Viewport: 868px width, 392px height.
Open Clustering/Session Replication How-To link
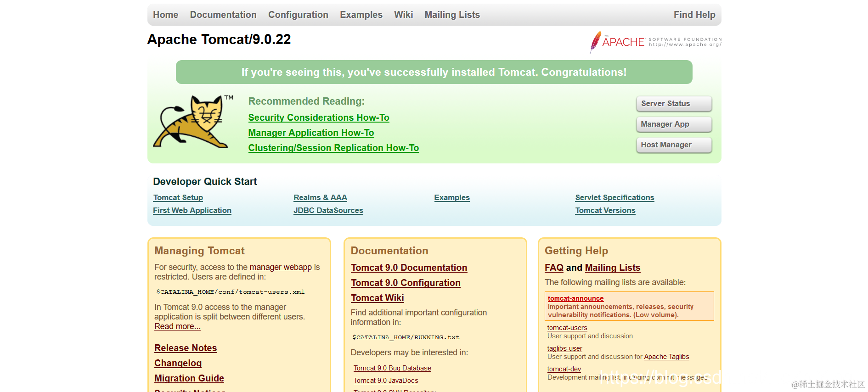[333, 148]
